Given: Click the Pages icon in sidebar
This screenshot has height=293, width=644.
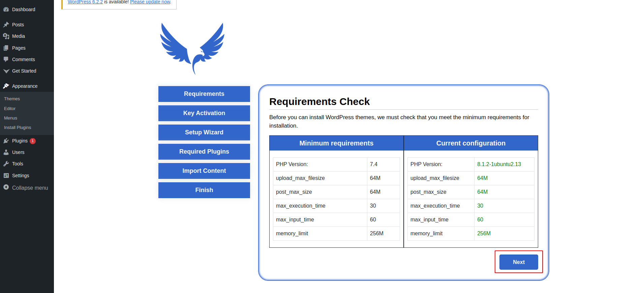Looking at the screenshot, I should point(6,48).
